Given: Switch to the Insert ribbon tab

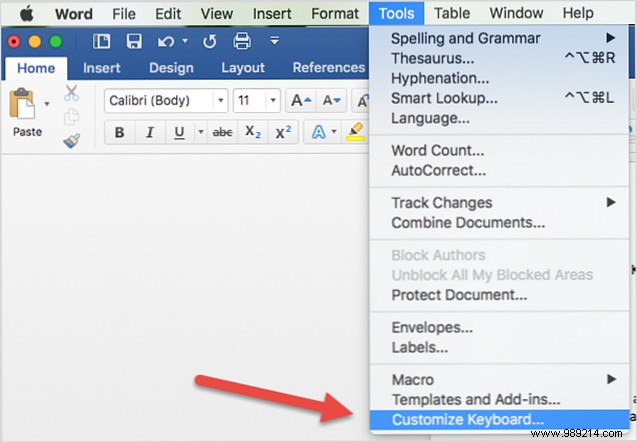Looking at the screenshot, I should click(102, 68).
